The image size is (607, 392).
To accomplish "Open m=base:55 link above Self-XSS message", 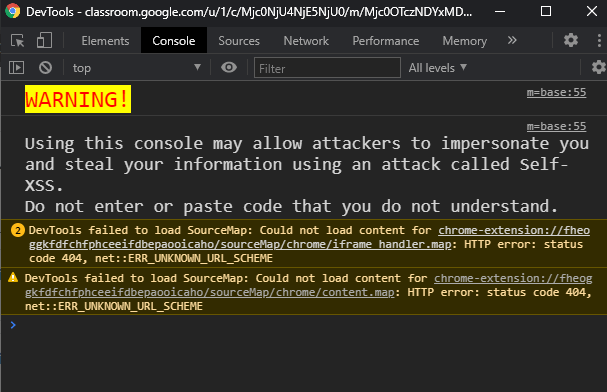I will [556, 126].
